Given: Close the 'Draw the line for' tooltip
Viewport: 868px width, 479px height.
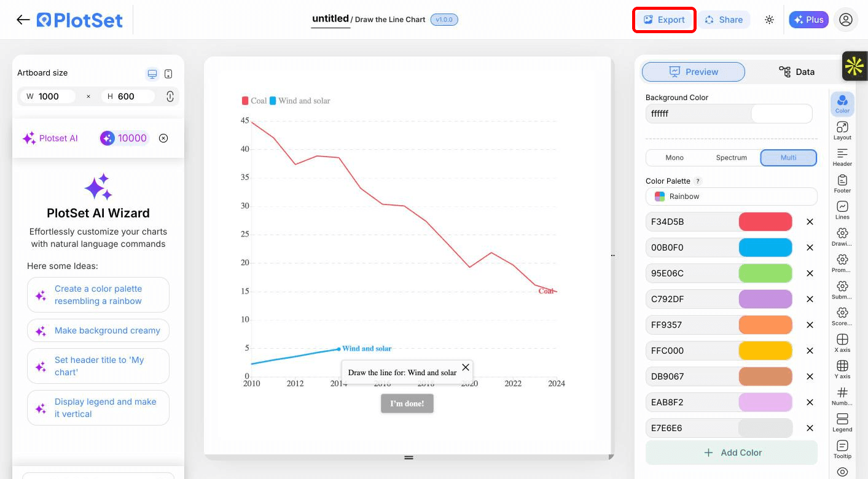Looking at the screenshot, I should point(466,367).
